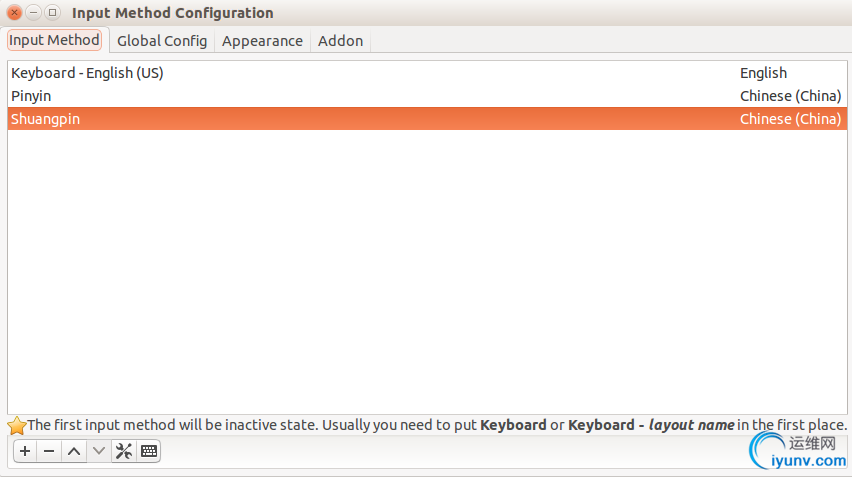Screen dimensions: 852x477
Task: Click the yellow star hint icon
Action: click(x=17, y=425)
